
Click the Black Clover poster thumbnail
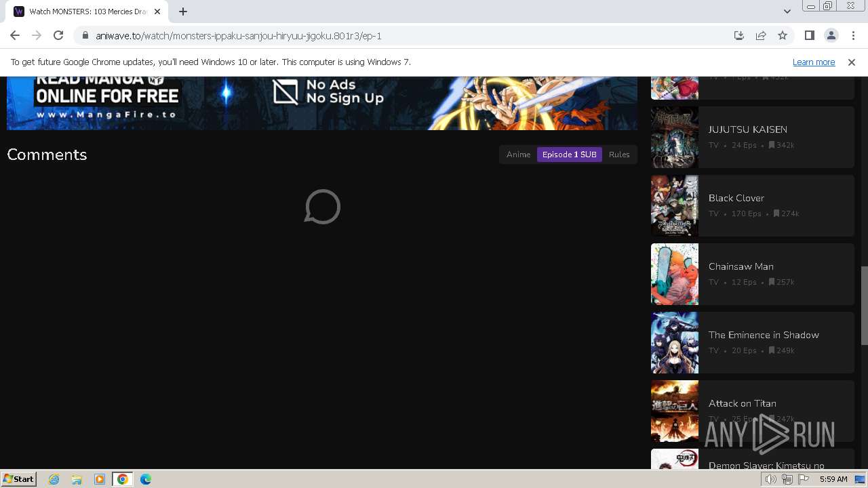point(675,205)
